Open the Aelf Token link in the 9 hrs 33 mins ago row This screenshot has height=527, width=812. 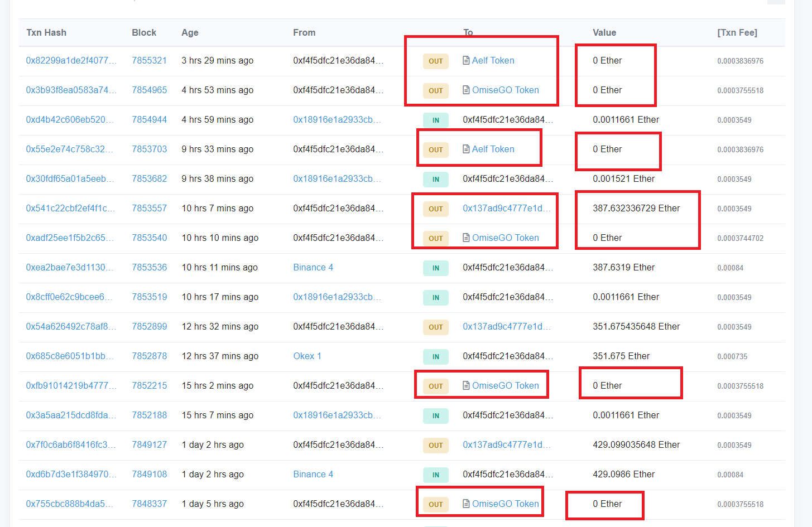[493, 149]
